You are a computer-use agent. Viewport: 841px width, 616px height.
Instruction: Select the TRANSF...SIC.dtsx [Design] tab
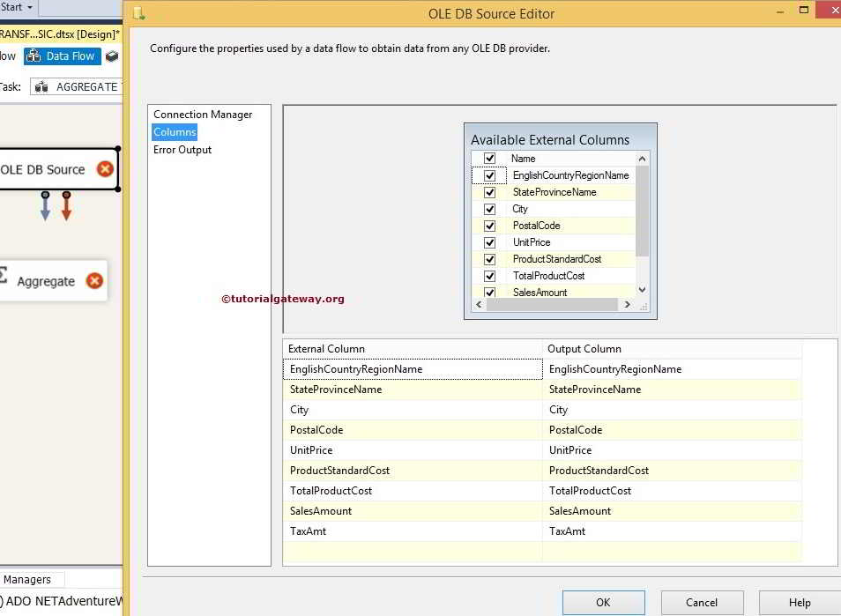(61, 33)
